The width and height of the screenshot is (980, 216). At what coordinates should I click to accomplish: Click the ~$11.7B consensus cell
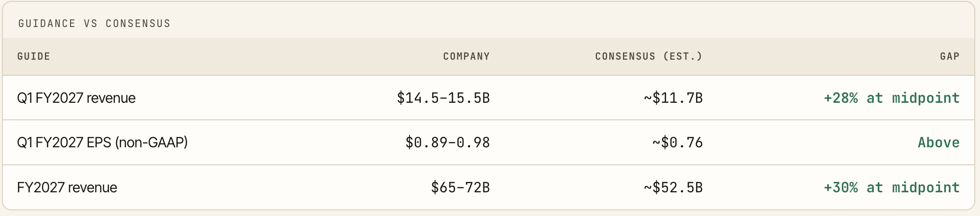coord(673,98)
